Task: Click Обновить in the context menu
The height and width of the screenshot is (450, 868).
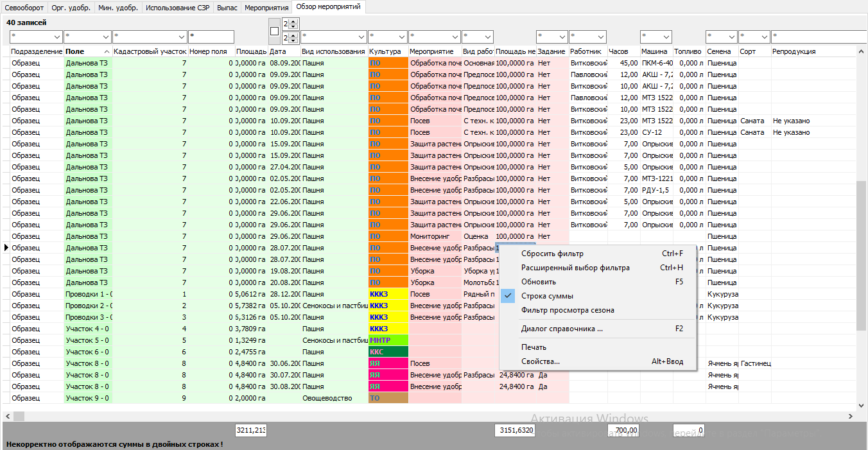Action: (598, 282)
